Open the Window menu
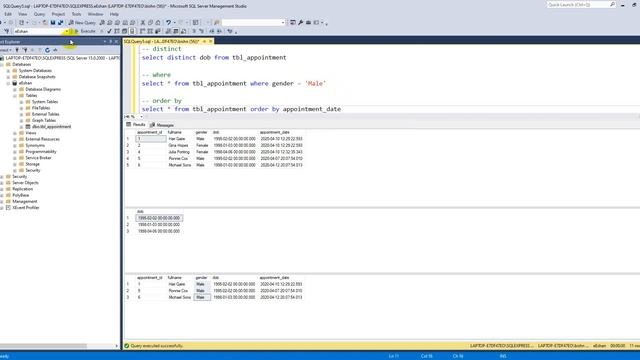This screenshot has width=640, height=360. point(96,14)
